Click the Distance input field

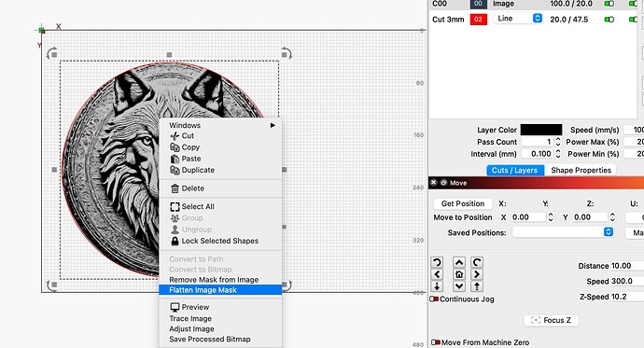tap(627, 266)
